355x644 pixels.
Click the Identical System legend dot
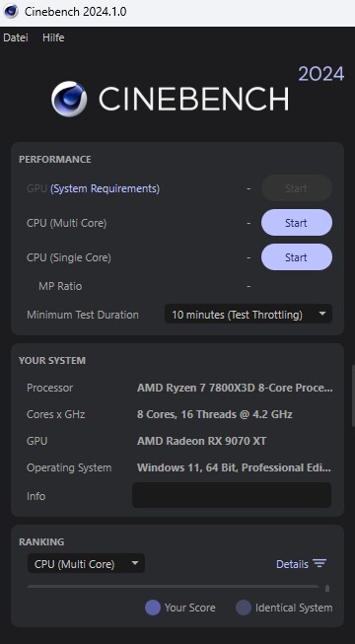[244, 608]
